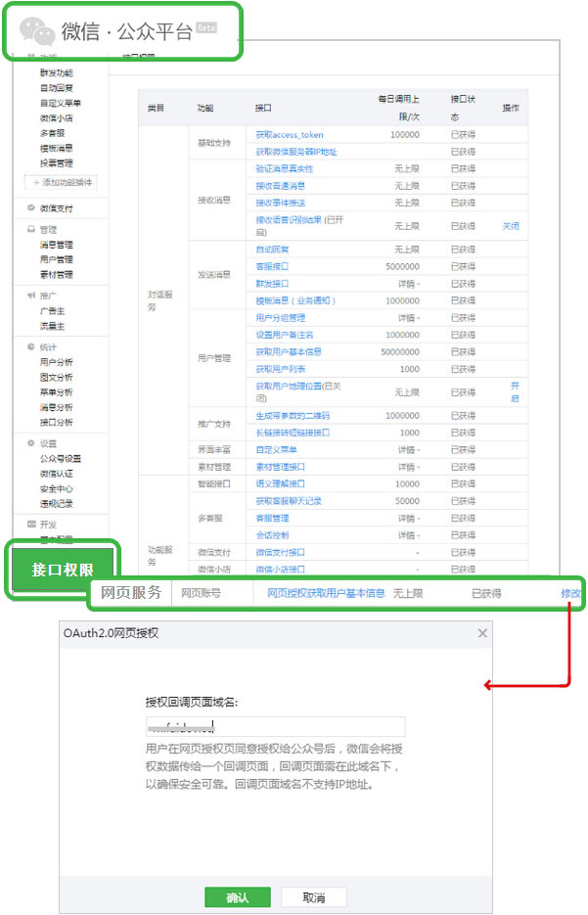The image size is (588, 915).
Task: Open 消息管理 in the sidebar
Action: tap(57, 245)
